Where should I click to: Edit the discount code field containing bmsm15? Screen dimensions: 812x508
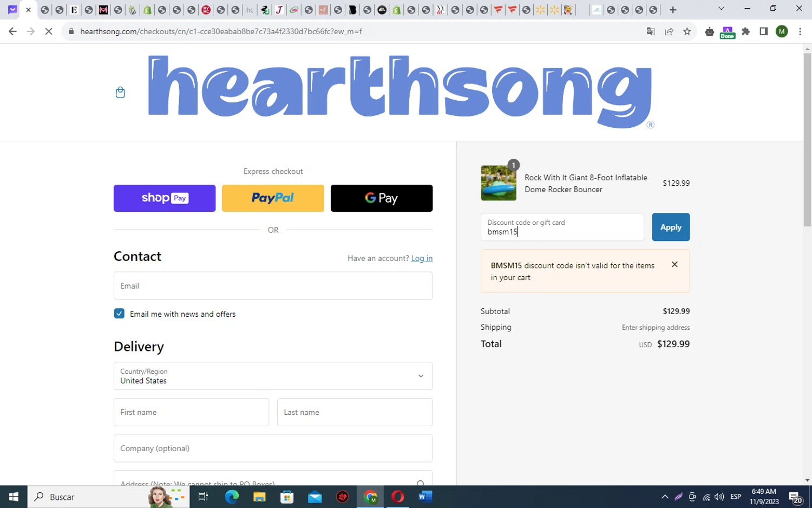562,227
